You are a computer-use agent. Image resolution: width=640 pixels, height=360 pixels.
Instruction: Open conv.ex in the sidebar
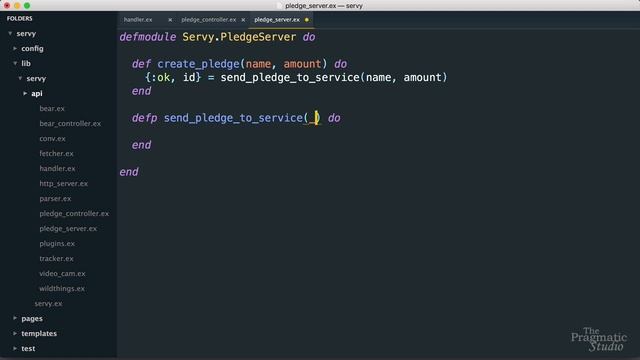52,139
